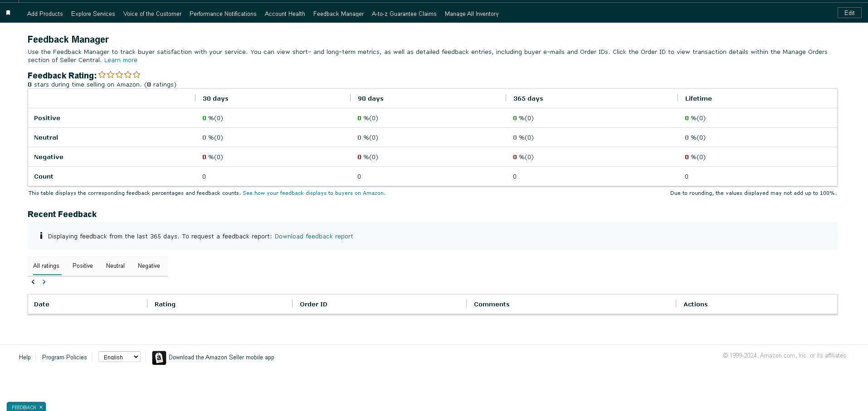Click the Positive row label
This screenshot has width=868, height=411.
(47, 118)
